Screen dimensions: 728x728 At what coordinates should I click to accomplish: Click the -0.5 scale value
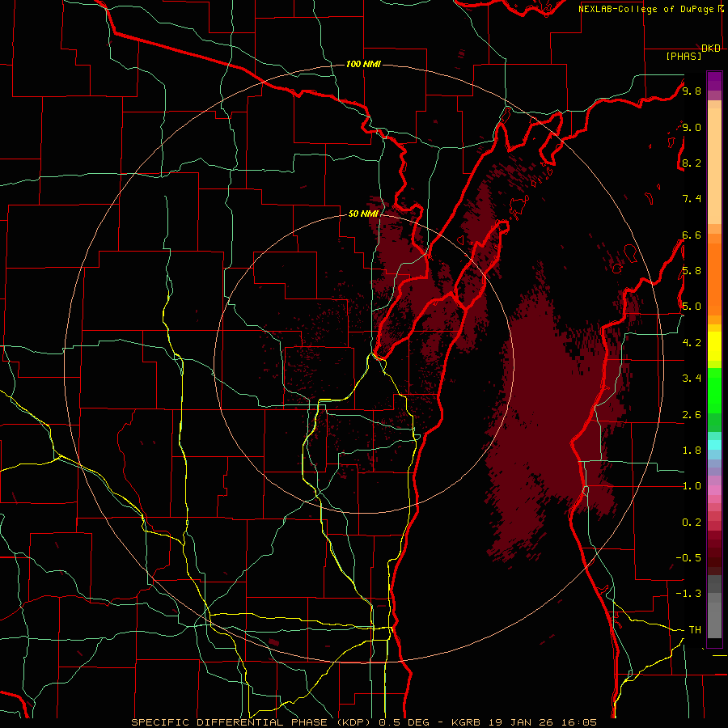688,557
